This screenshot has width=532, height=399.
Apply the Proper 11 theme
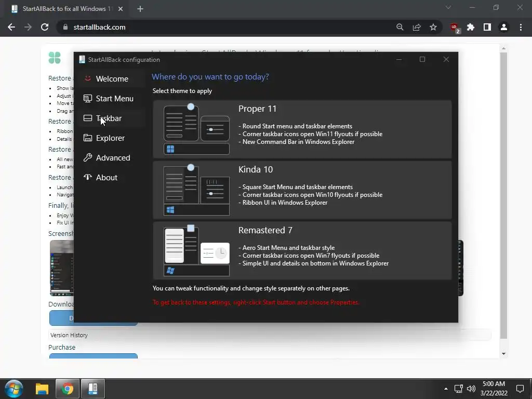point(302,129)
